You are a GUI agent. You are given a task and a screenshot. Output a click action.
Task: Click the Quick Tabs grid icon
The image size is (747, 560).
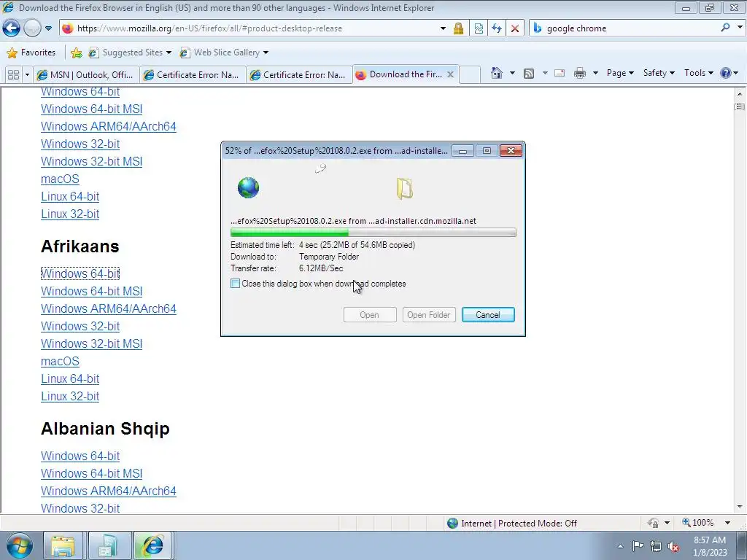click(x=14, y=75)
